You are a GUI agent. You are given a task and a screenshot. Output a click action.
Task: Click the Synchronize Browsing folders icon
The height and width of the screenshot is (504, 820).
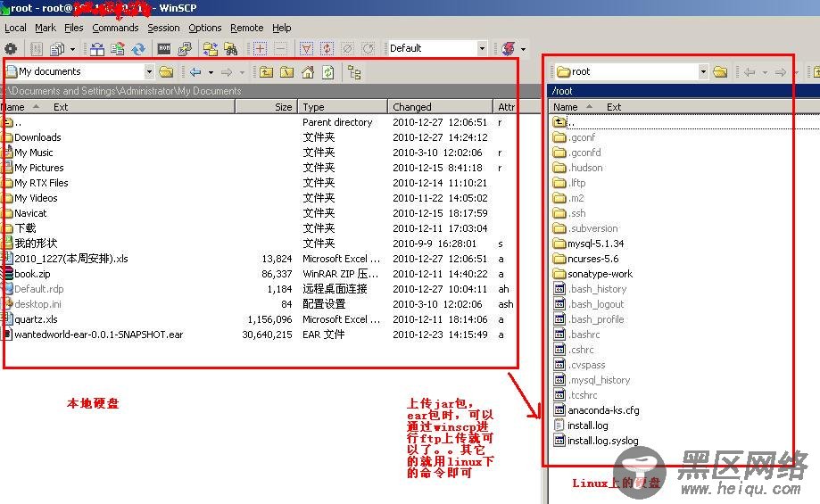click(x=211, y=49)
